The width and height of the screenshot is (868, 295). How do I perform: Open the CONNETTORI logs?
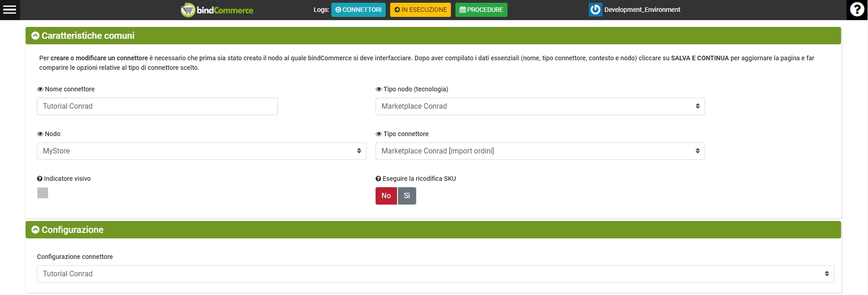click(x=358, y=10)
